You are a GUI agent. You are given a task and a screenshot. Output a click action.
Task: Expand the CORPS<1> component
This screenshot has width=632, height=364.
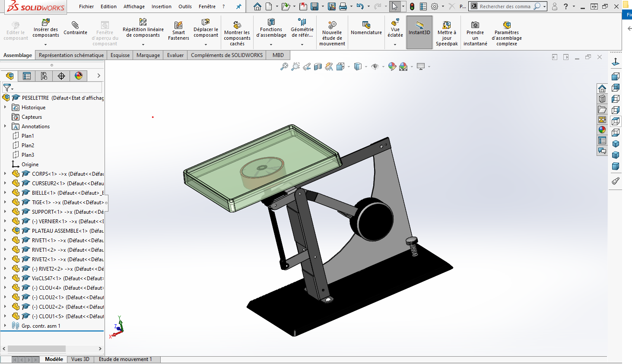[x=5, y=174]
